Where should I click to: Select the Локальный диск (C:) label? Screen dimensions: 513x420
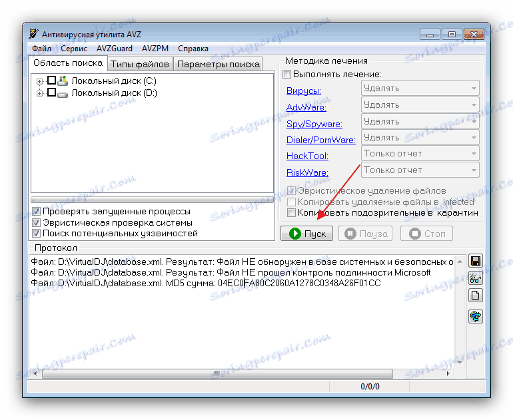(x=114, y=81)
